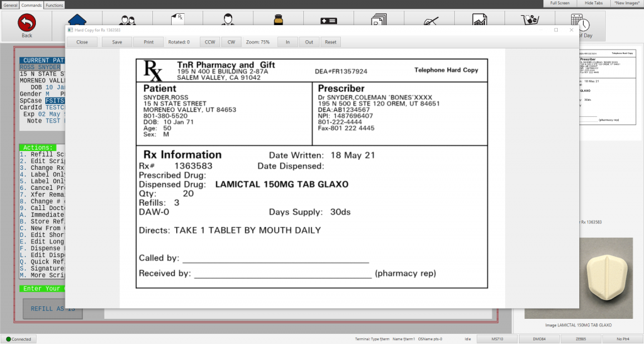Click the Close button in hard copy viewer

[82, 42]
